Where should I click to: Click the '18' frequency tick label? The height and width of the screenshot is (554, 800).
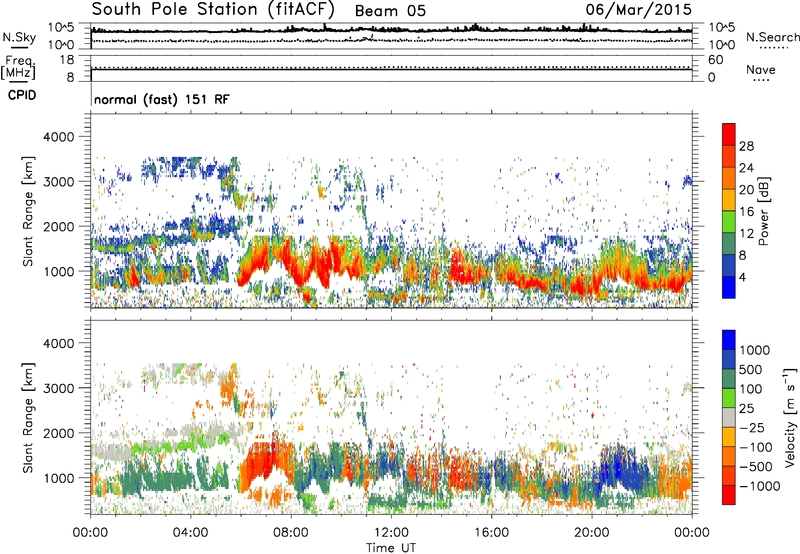pyautogui.click(x=67, y=60)
